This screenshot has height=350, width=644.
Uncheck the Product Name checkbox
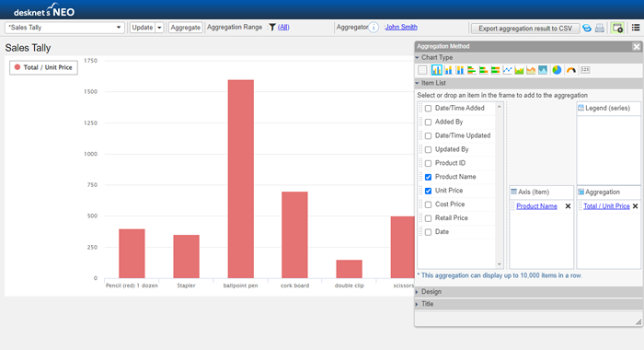428,177
